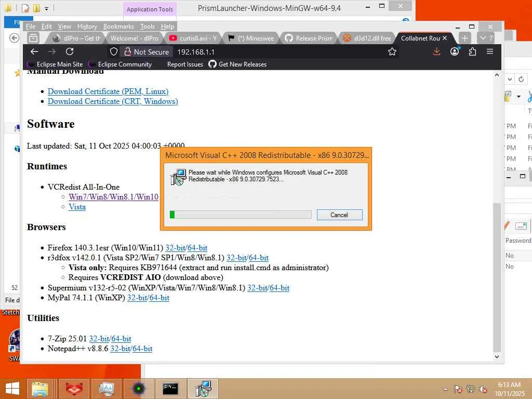Viewport: 532px width, 399px height.
Task: Switch to the Release Prism GitHub tab
Action: [309, 38]
